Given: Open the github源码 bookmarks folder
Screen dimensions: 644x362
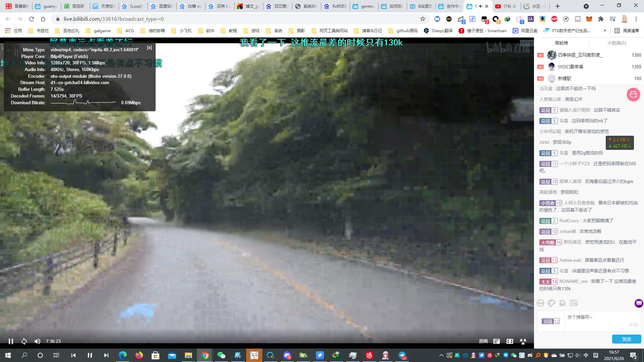Looking at the screenshot, I should click(403, 31).
